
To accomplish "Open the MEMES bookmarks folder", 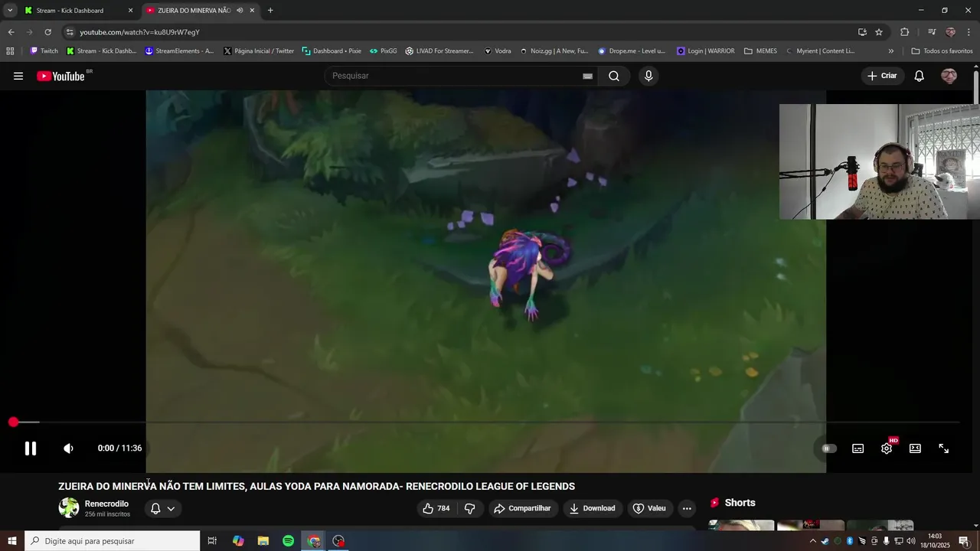I will (x=760, y=51).
